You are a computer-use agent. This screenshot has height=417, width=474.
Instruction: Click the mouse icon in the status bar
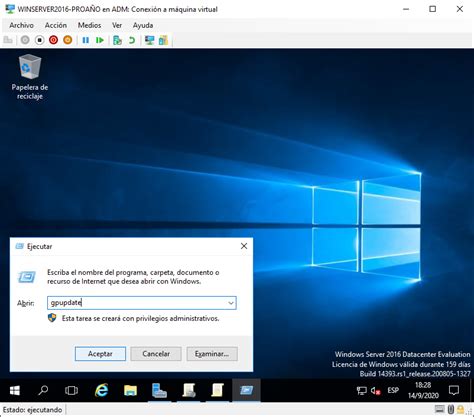click(451, 409)
